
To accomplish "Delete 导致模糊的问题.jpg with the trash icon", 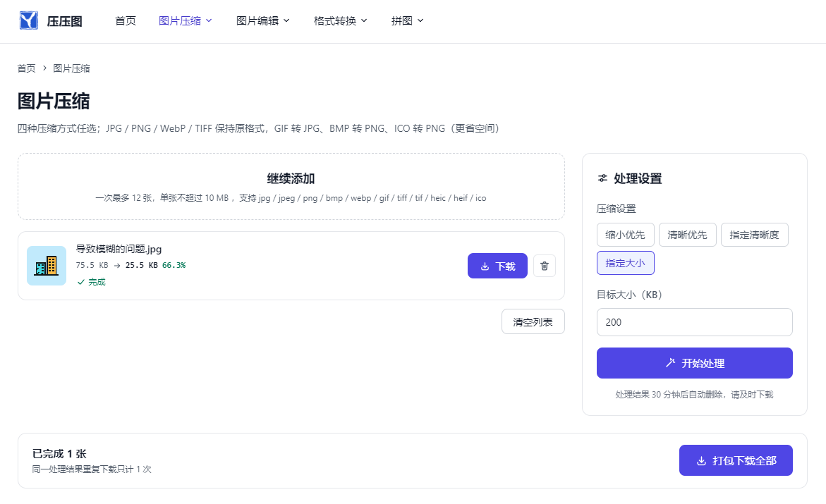I will pyautogui.click(x=544, y=266).
